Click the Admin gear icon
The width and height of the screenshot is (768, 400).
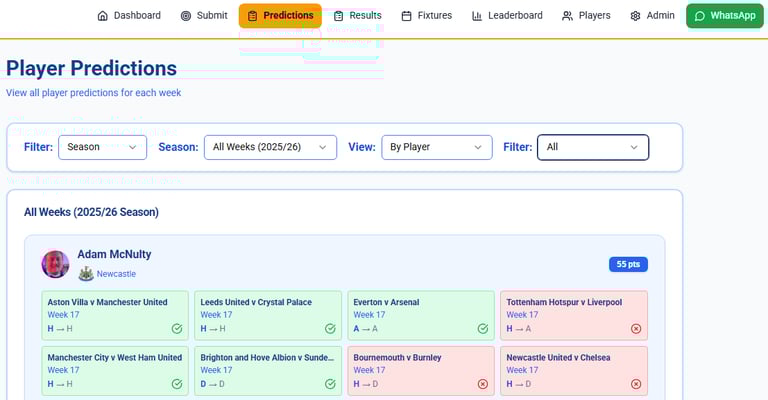click(x=635, y=16)
